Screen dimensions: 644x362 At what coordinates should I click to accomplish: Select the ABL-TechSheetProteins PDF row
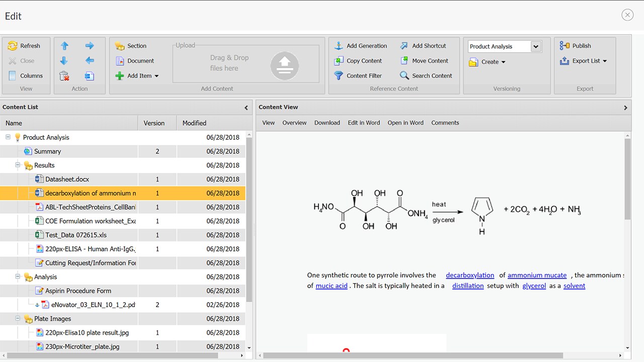pyautogui.click(x=123, y=207)
